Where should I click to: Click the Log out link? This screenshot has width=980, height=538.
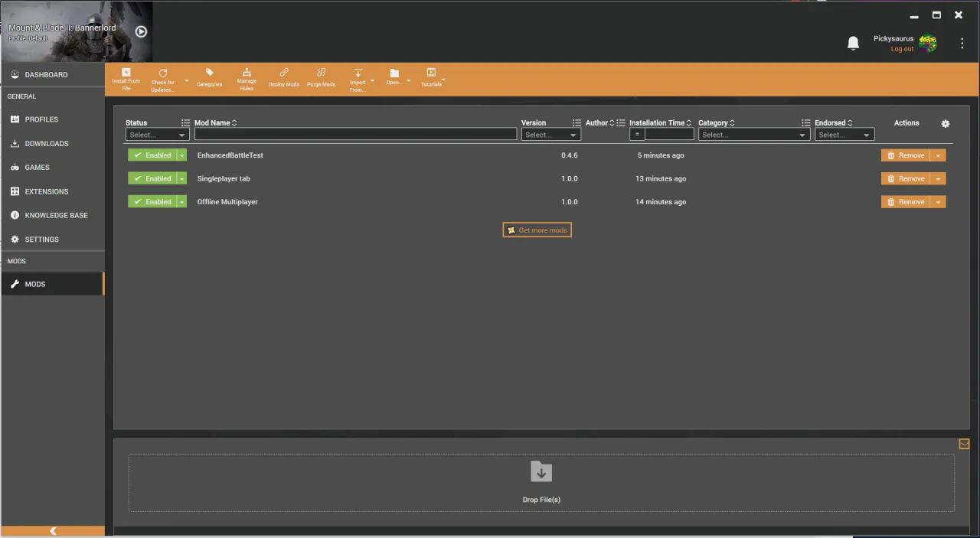click(901, 49)
